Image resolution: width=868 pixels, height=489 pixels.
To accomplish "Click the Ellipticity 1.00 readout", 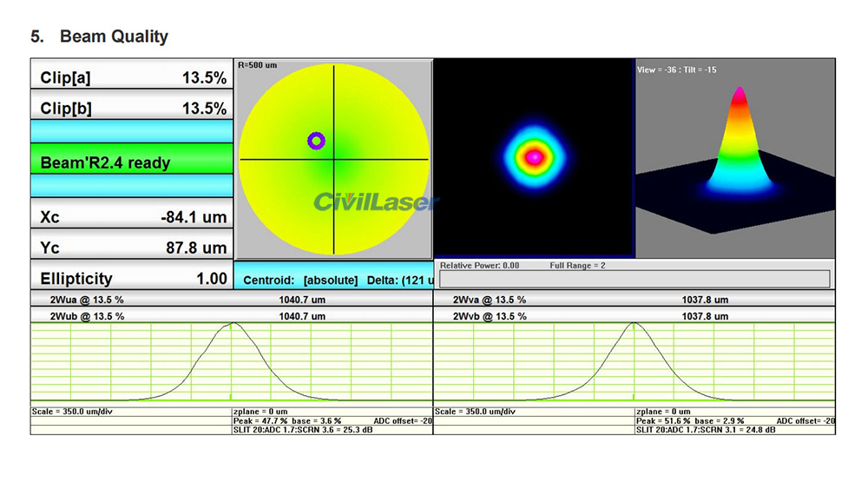I will 132,279.
